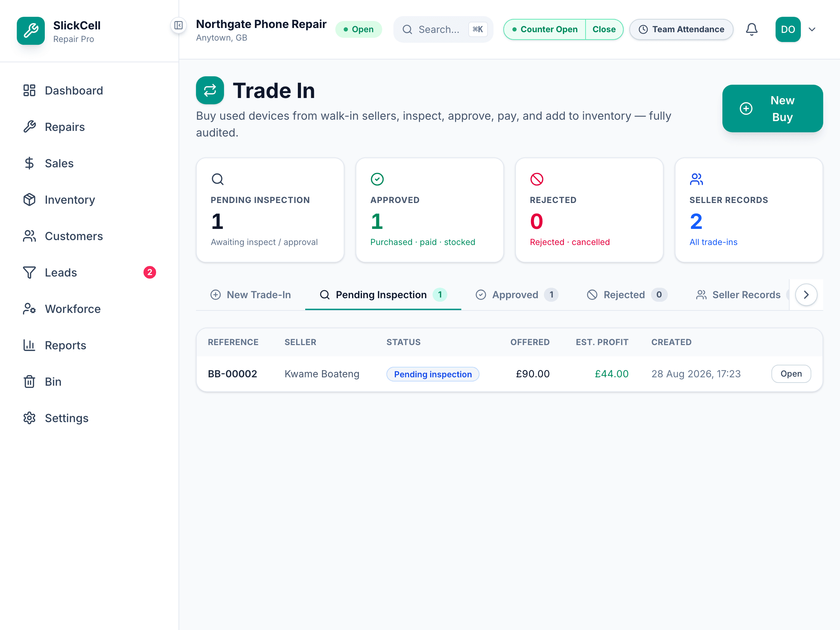The image size is (840, 630).
Task: Open the Bin page
Action: click(90, 381)
